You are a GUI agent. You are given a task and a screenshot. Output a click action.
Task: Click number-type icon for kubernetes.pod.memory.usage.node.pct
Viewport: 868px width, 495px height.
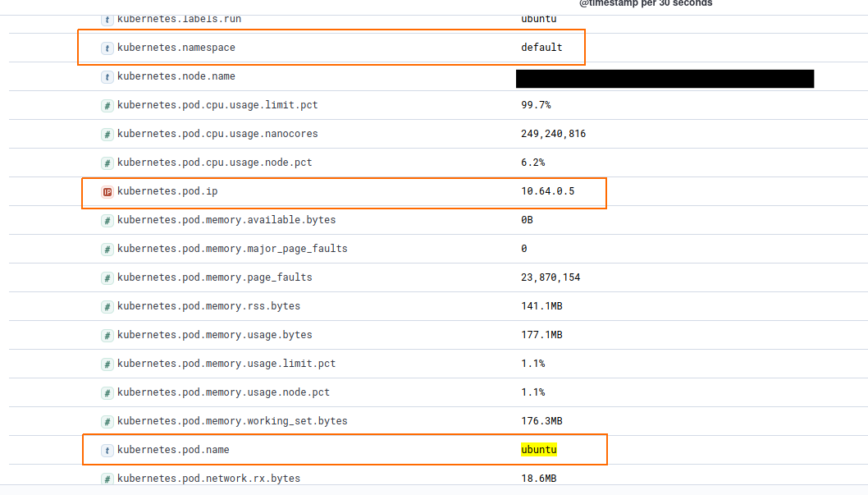[107, 394]
